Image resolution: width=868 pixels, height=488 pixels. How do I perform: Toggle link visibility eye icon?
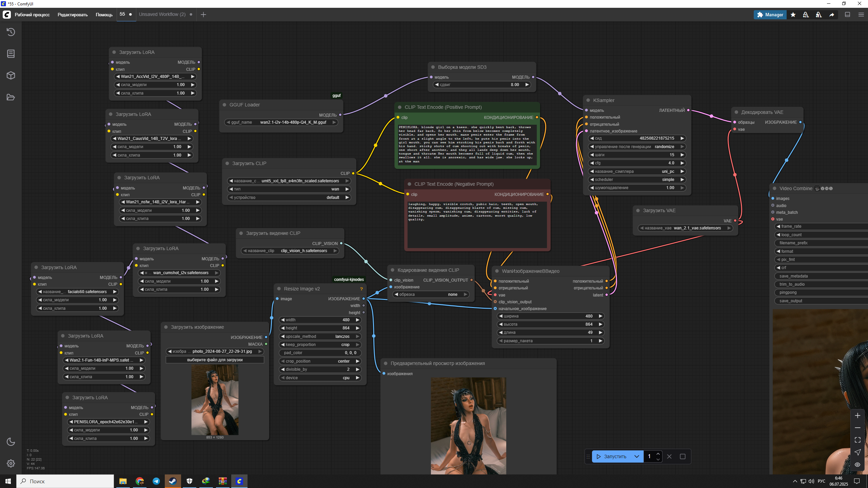tap(857, 465)
